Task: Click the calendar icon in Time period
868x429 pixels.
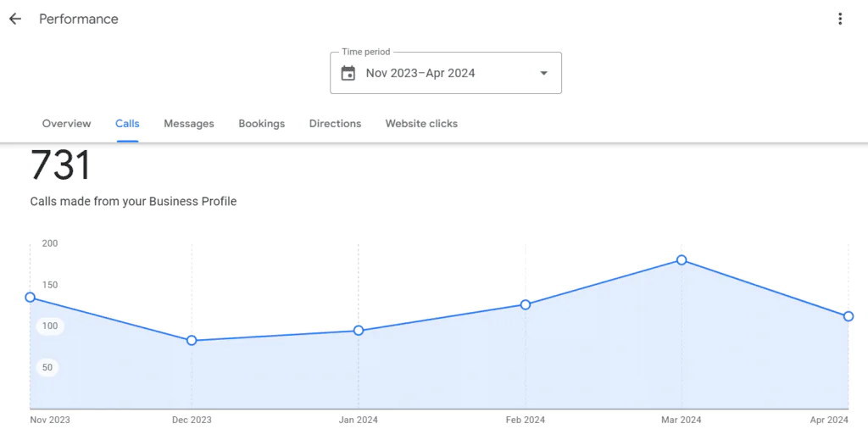Action: tap(348, 73)
